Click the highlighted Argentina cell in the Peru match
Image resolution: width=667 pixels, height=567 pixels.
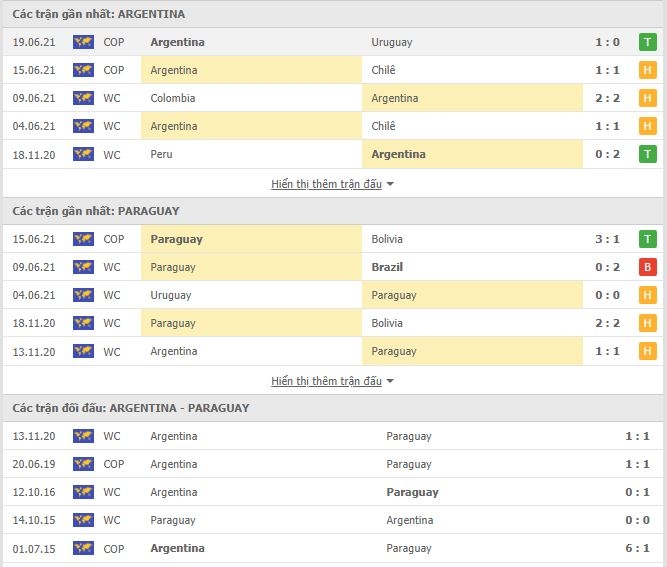pos(472,154)
